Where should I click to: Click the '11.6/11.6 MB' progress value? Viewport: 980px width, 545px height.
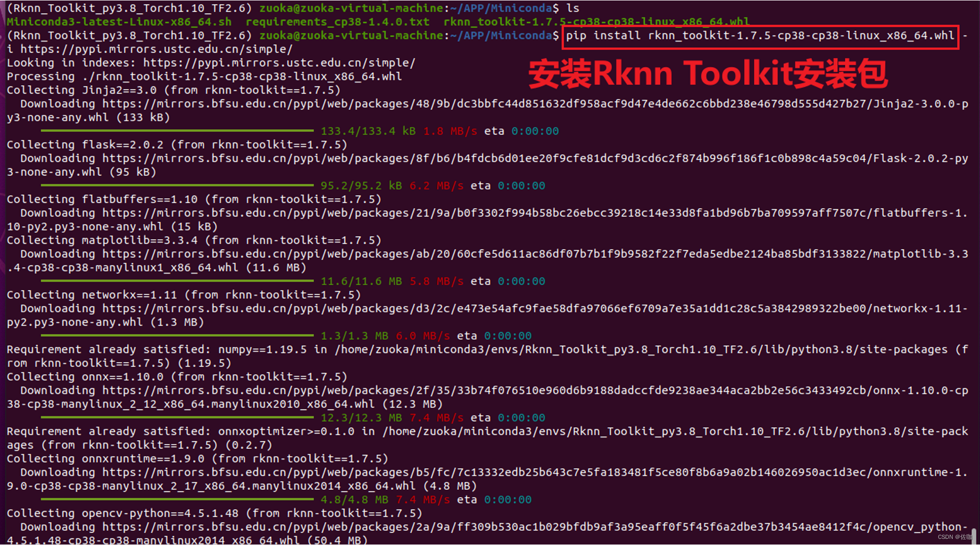(x=361, y=281)
